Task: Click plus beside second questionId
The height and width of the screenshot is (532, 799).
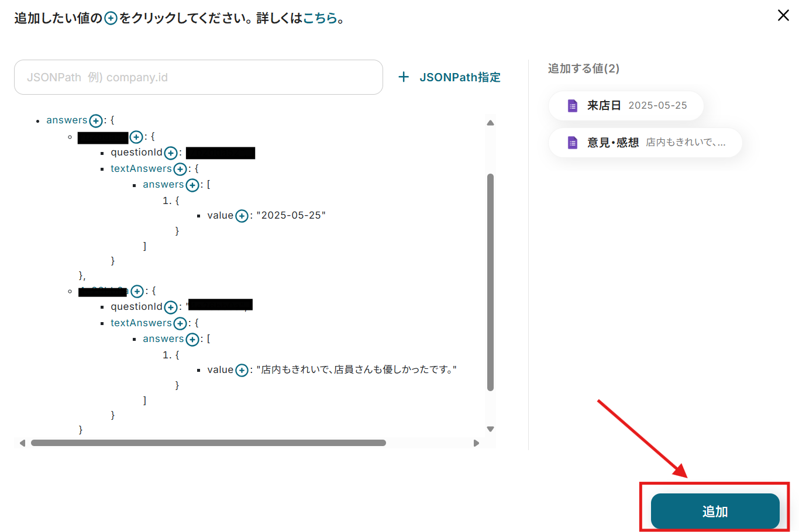Action: click(171, 308)
